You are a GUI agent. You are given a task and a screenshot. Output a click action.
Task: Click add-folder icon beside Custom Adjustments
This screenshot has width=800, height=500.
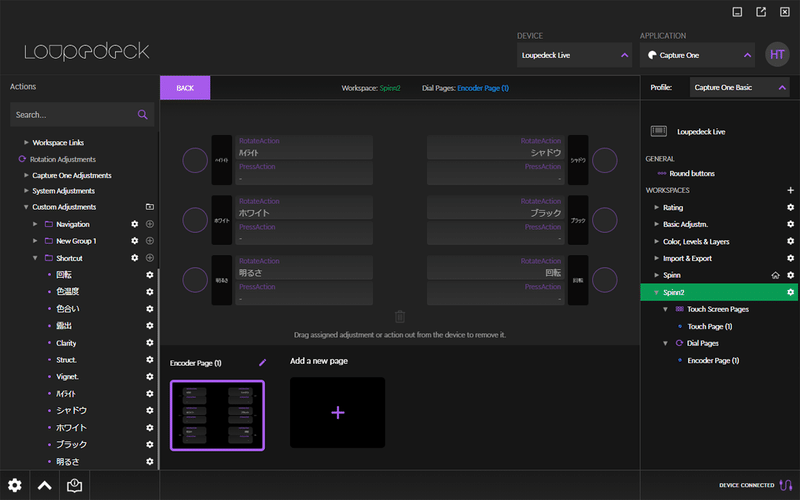point(149,207)
